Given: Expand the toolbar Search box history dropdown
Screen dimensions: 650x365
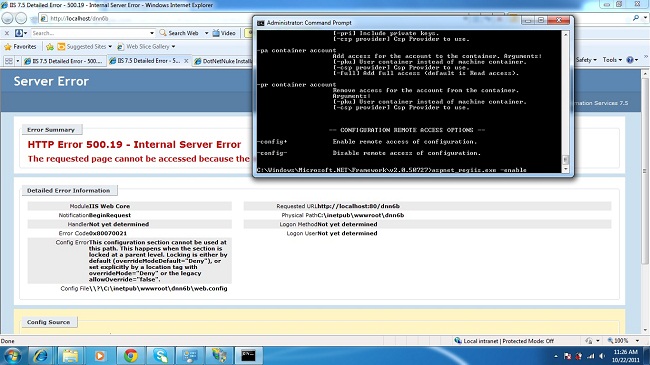Looking at the screenshot, I should pyautogui.click(x=152, y=33).
